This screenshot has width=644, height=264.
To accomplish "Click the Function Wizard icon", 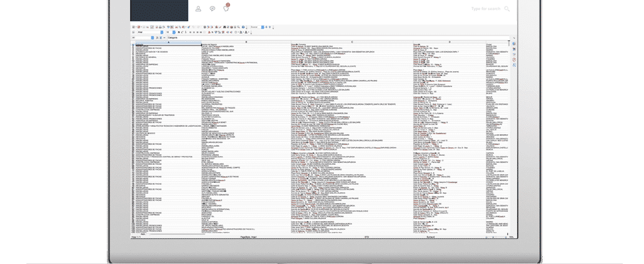I will [158, 37].
